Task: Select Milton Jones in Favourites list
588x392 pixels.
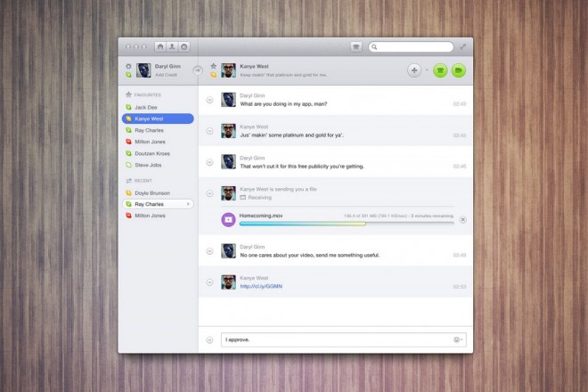Action: click(158, 142)
